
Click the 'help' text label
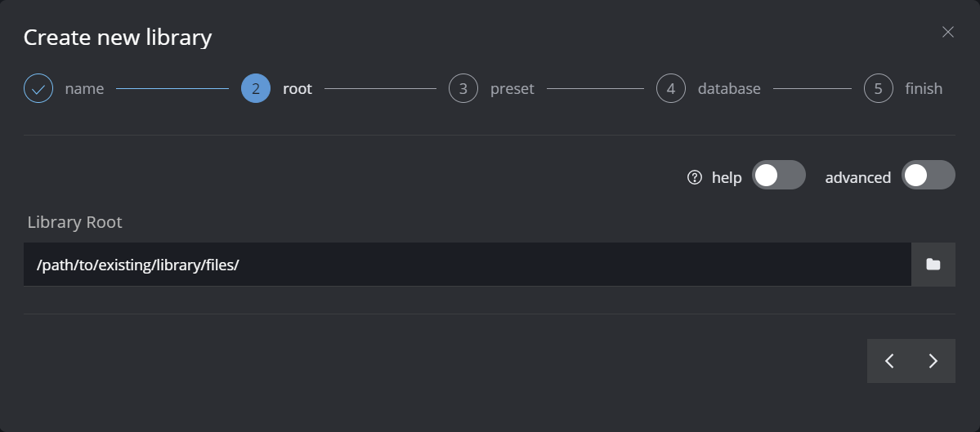(727, 177)
